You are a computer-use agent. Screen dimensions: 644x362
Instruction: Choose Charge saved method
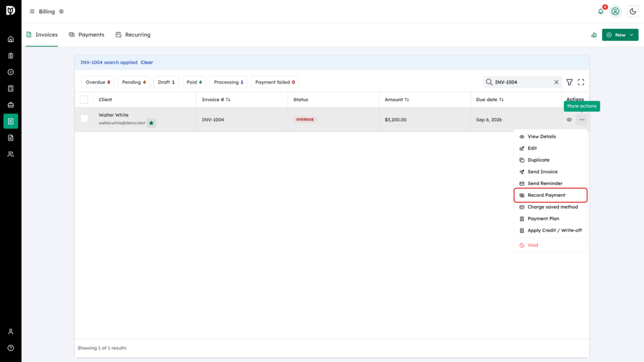(550, 207)
